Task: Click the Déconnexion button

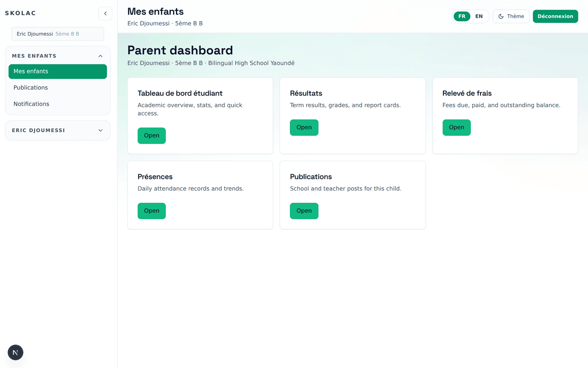Action: coord(555,16)
